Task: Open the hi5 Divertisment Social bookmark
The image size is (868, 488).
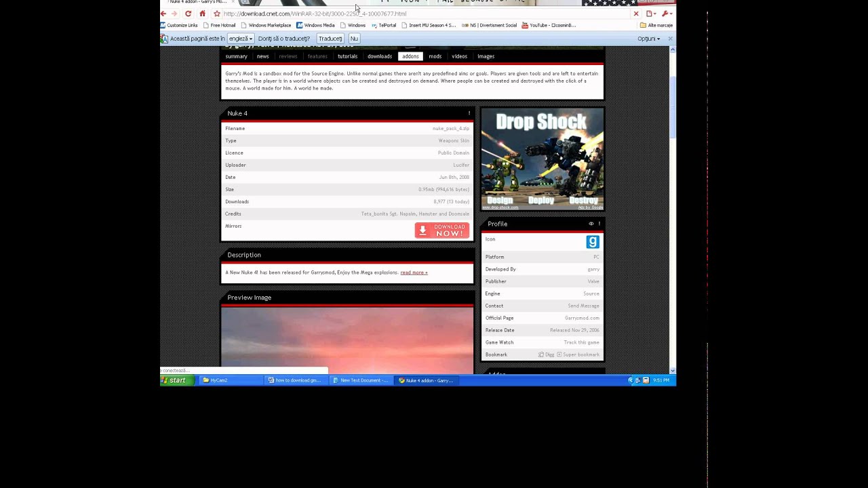Action: coord(489,25)
